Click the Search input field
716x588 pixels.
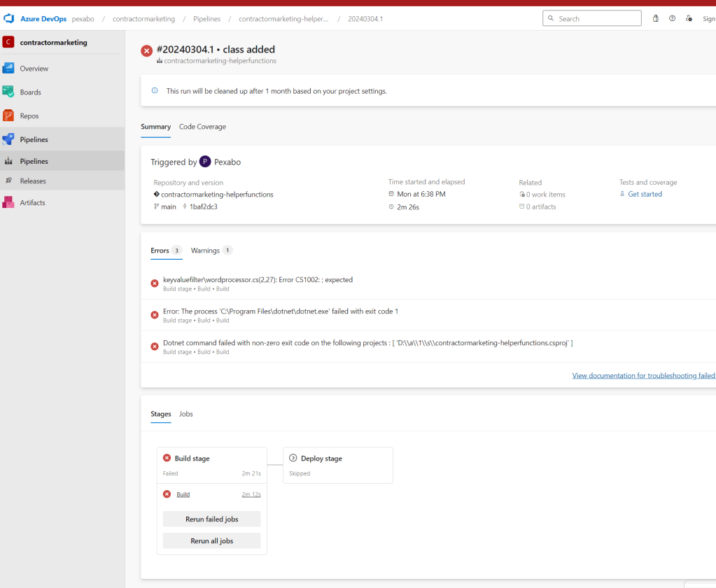pos(592,19)
